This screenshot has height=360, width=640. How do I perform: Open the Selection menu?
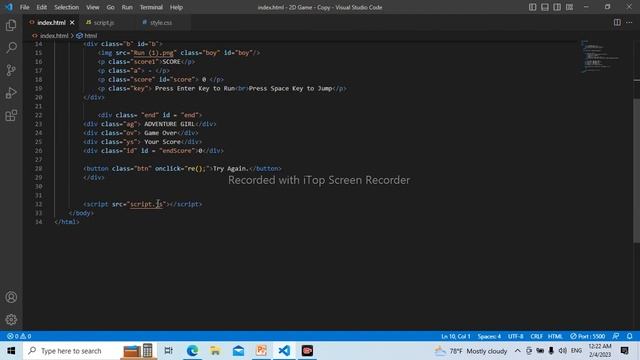pyautogui.click(x=67, y=7)
